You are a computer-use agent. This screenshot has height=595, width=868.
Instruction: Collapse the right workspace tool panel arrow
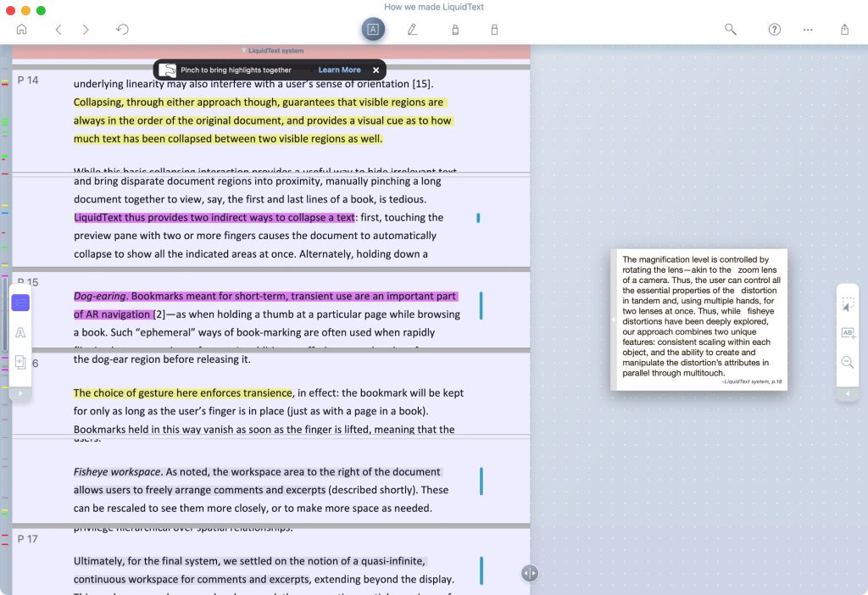click(848, 393)
